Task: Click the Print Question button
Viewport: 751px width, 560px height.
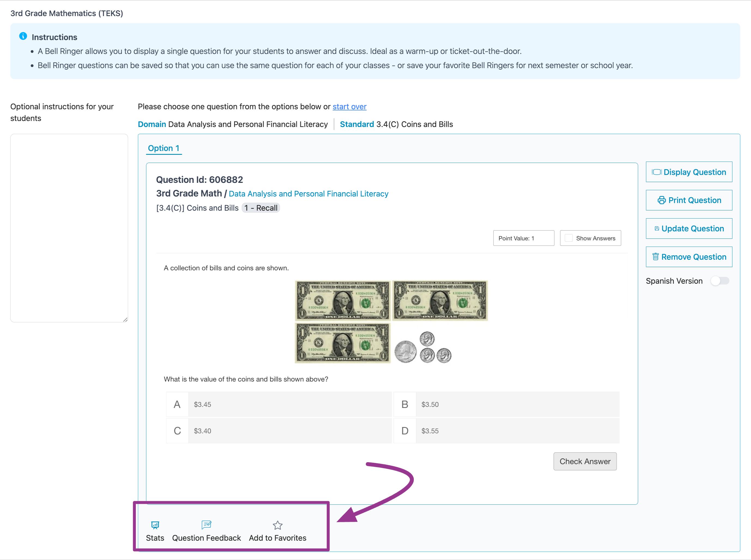Action: [x=689, y=200]
